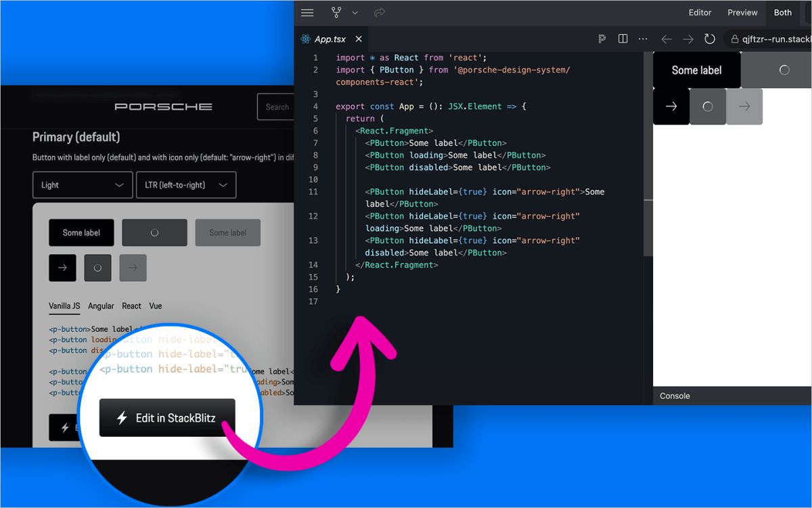Switch to Preview view

click(742, 13)
